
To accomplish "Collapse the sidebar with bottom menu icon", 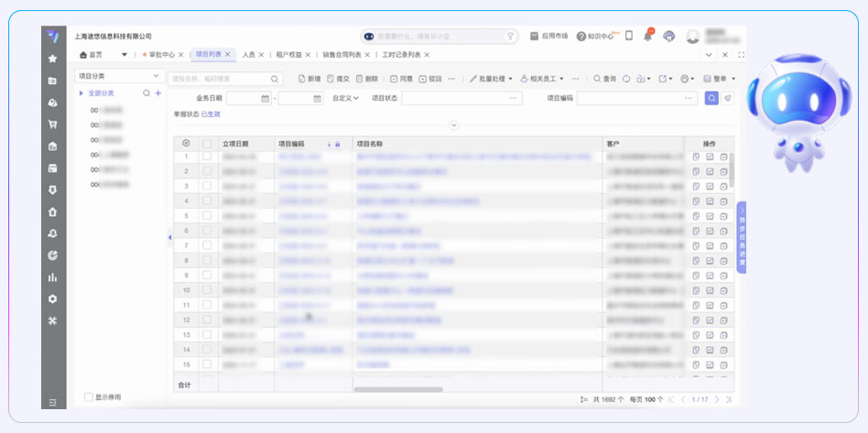I will 52,403.
